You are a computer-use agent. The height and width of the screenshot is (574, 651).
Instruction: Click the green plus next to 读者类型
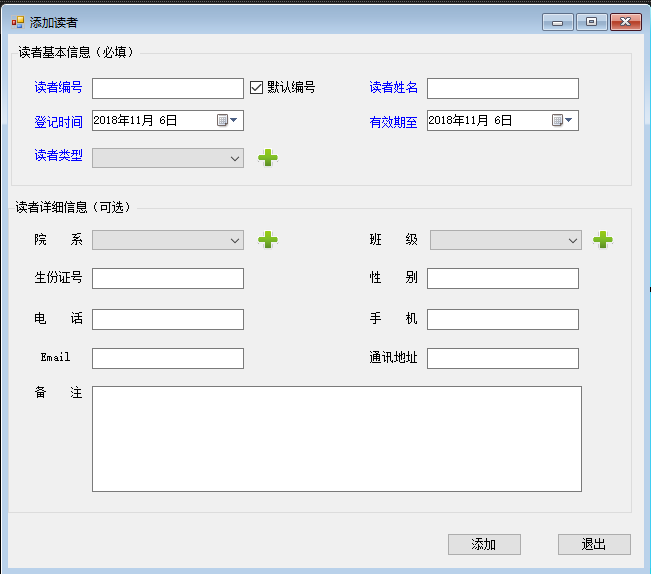point(268,158)
